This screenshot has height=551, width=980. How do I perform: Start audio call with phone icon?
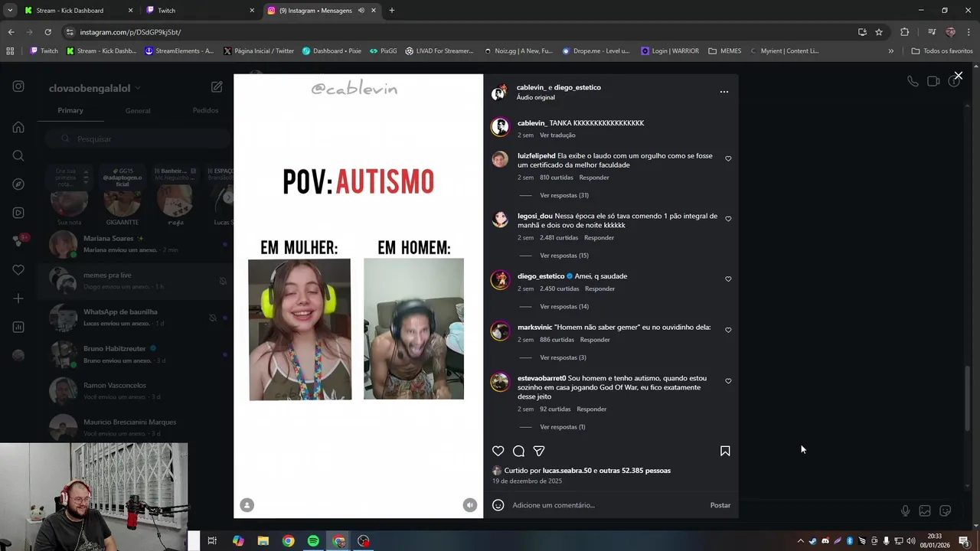click(x=913, y=81)
